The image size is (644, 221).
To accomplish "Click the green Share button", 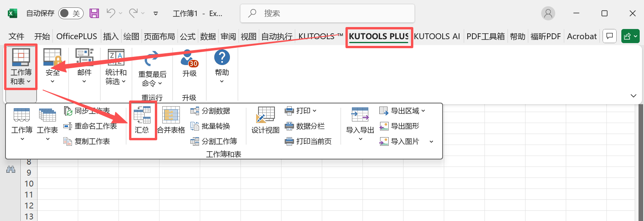I will click(630, 36).
